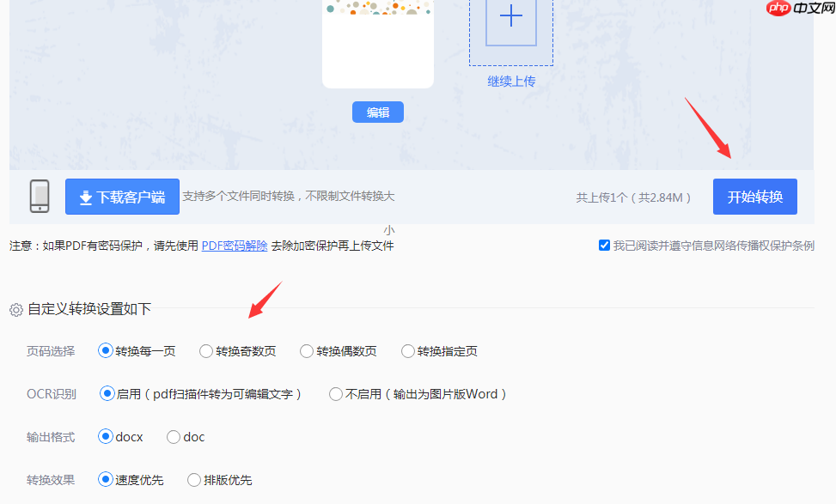Click the mobile phone icon
Image resolution: width=836 pixels, height=504 pixels.
(39, 197)
